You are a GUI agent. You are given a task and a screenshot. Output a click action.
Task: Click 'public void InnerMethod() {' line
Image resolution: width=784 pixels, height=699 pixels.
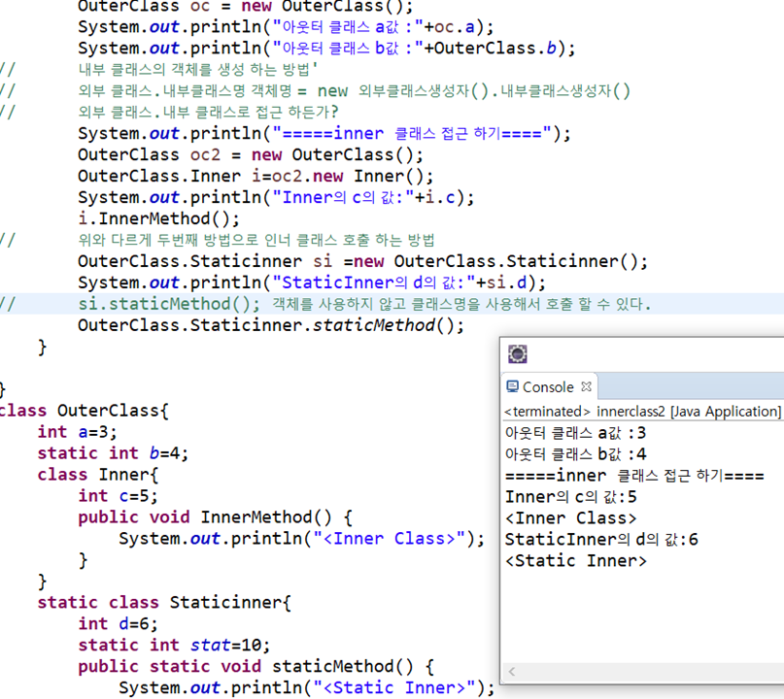pos(215,517)
